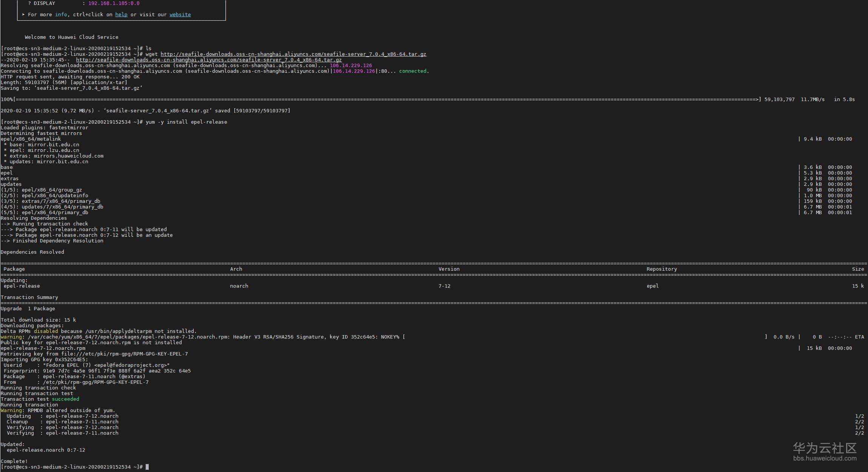Viewport: 868px width, 472px height.
Task: Click the cyan info word
Action: (x=61, y=14)
